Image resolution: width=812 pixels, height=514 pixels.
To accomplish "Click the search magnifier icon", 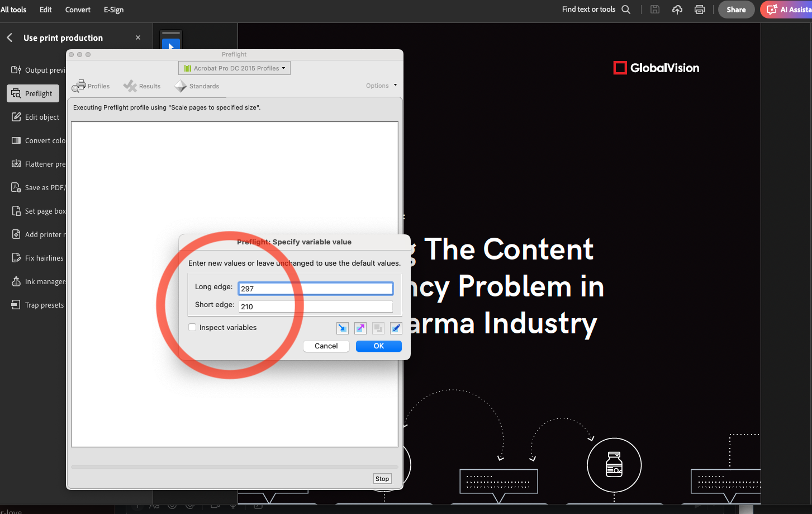I will pos(626,10).
